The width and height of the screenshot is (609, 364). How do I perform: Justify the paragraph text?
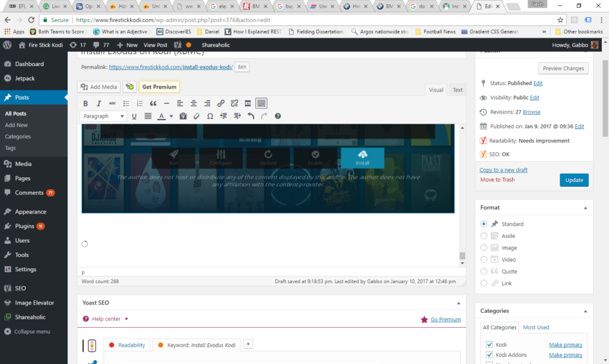click(148, 116)
